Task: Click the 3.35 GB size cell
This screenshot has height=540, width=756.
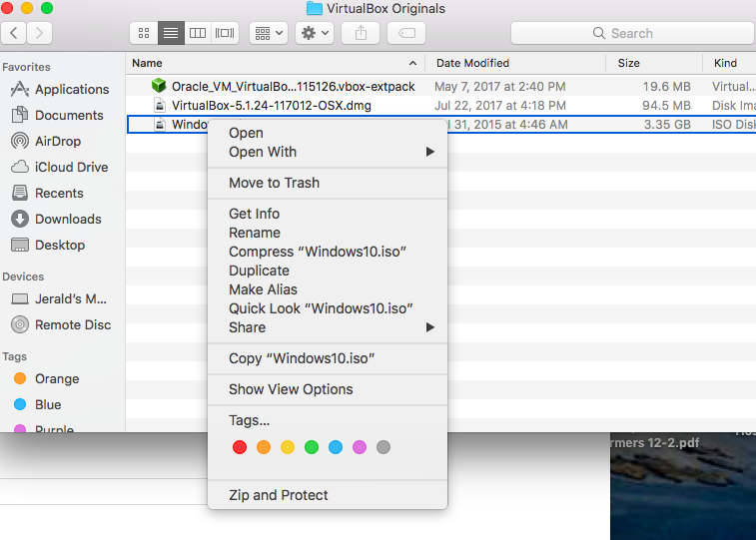Action: point(667,125)
